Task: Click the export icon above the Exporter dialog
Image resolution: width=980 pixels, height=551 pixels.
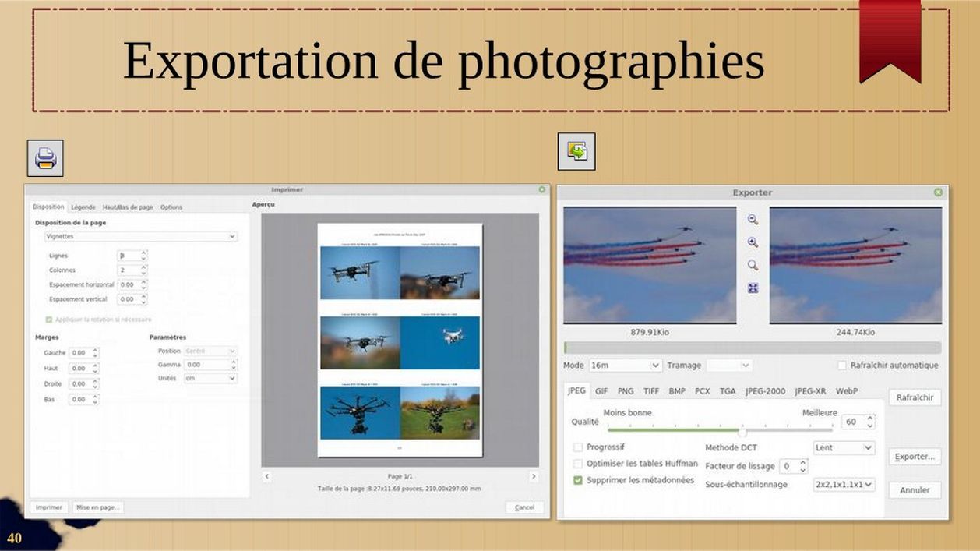Action: [576, 151]
